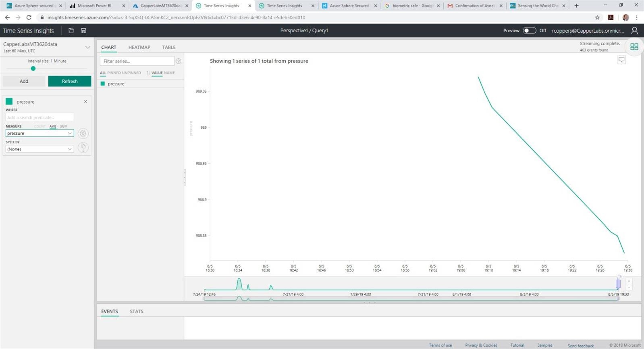Filter the list to PINNED series

114,73
